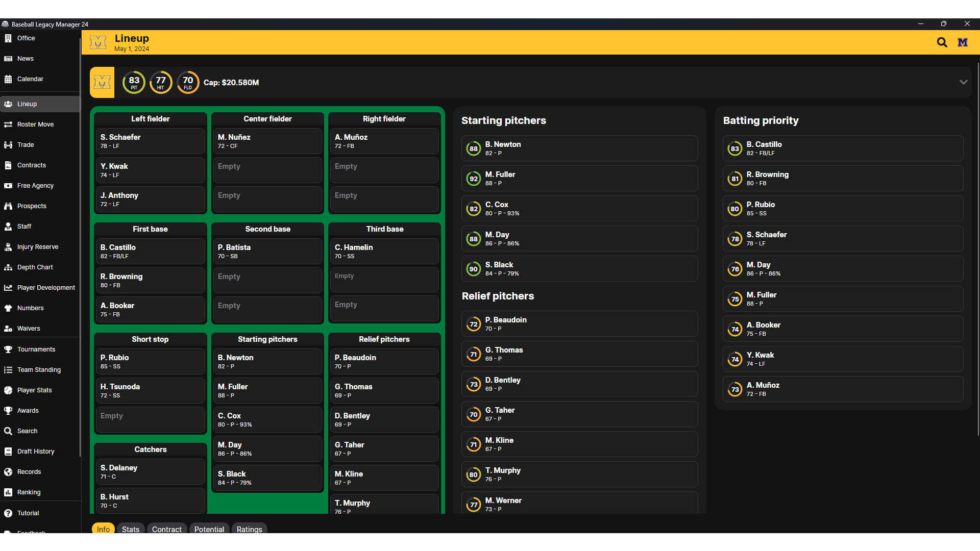Open the Ranking bar chart icon
Image resolution: width=980 pixels, height=551 pixels.
point(8,492)
